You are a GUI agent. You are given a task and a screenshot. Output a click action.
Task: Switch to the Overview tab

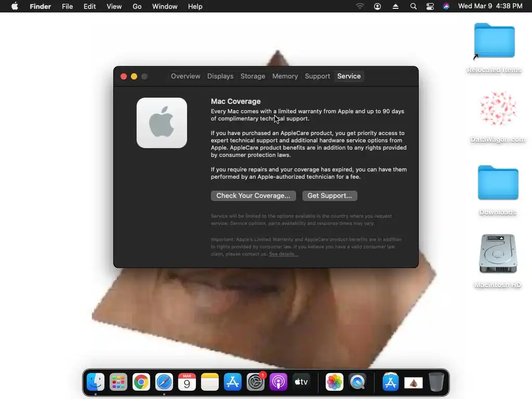click(185, 76)
